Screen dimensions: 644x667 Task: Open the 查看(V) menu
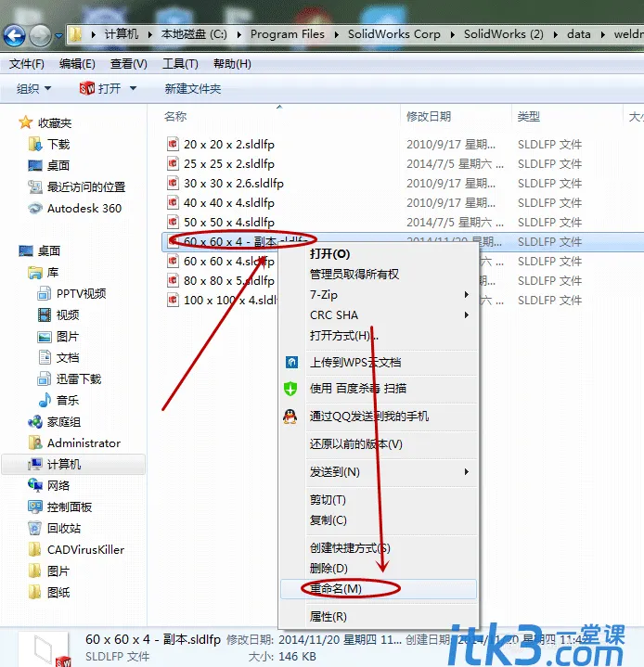pos(129,64)
